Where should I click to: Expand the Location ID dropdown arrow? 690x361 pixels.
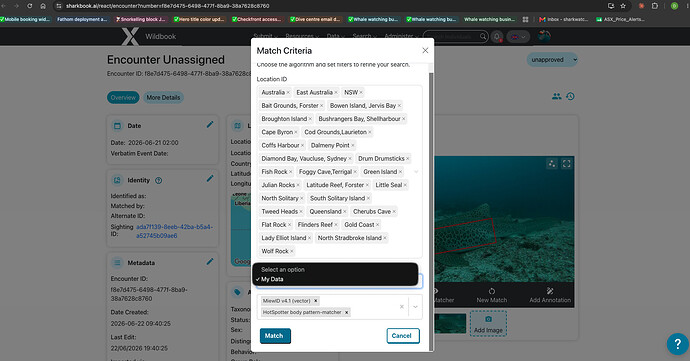[x=416, y=172]
